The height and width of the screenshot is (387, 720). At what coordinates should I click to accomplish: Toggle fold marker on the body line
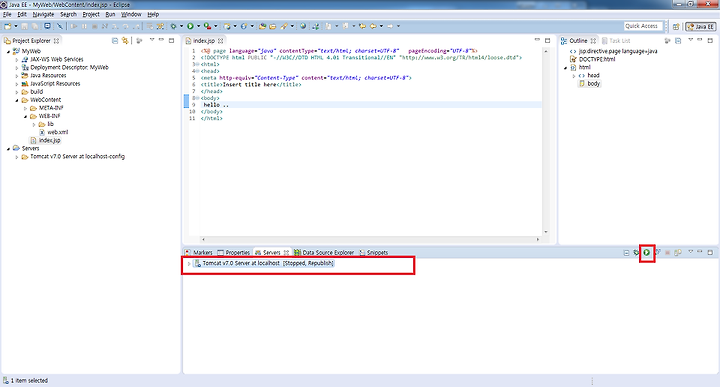pos(198,98)
